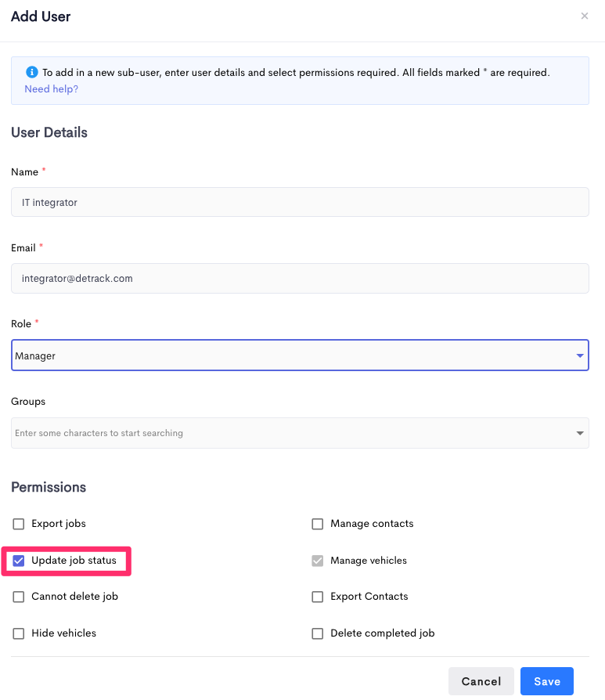Image resolution: width=605 pixels, height=700 pixels.
Task: Expand the Role dropdown arrow
Action: 580,355
